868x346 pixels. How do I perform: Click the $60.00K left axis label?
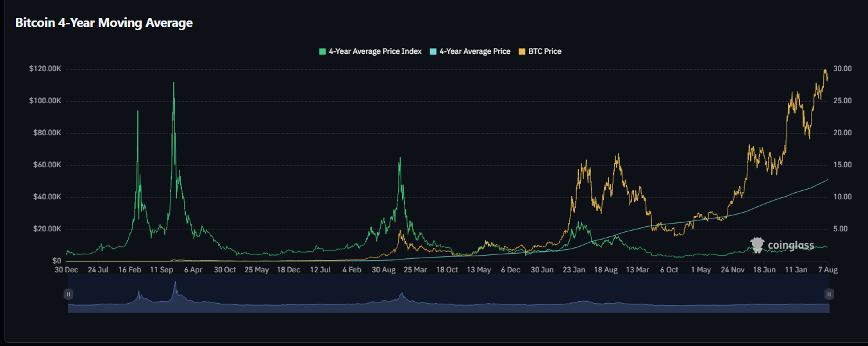click(x=45, y=165)
